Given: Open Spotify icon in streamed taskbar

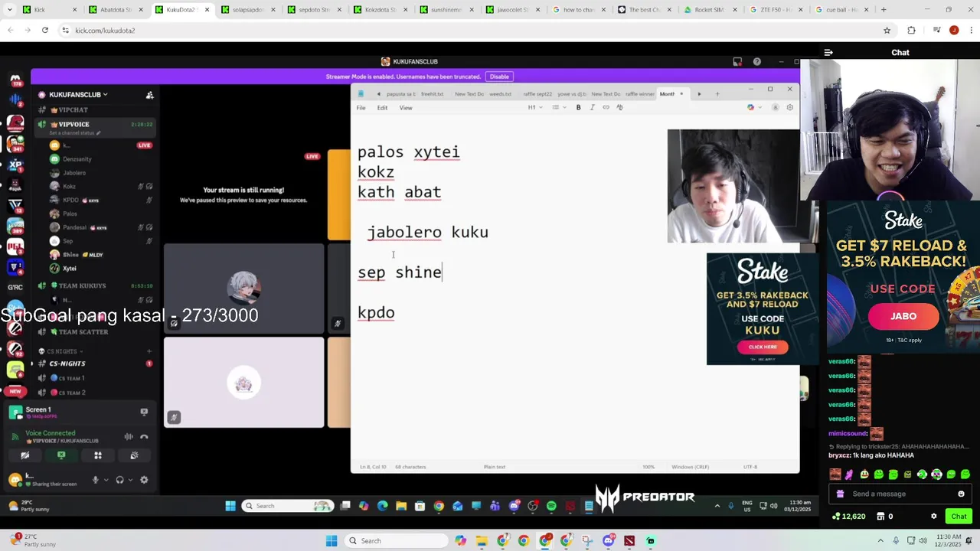Looking at the screenshot, I should point(551,506).
